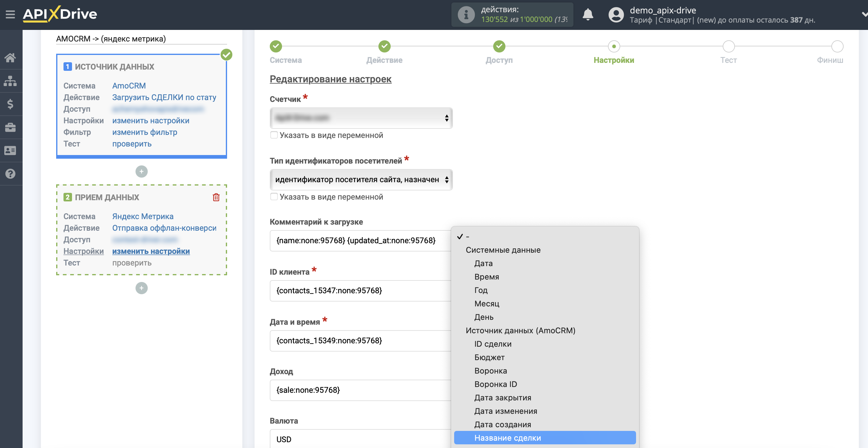Select Дата изменения option
The height and width of the screenshot is (448, 868).
click(x=545, y=411)
